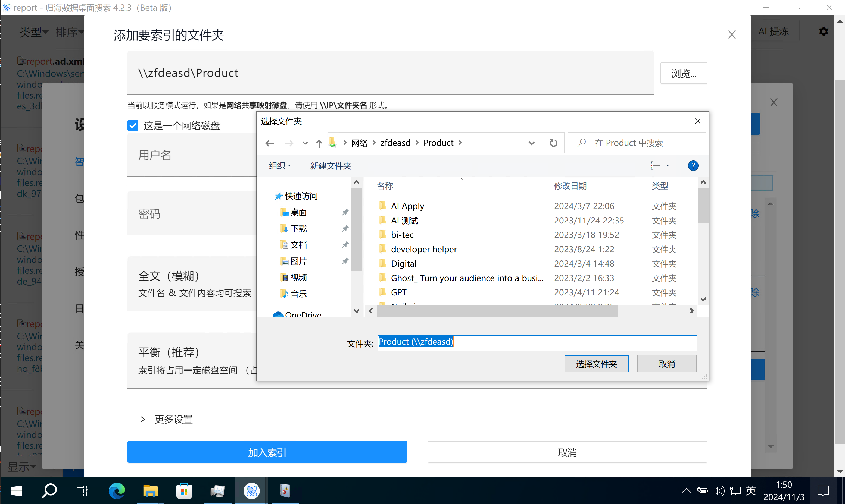Click the 浏览... button

click(684, 73)
